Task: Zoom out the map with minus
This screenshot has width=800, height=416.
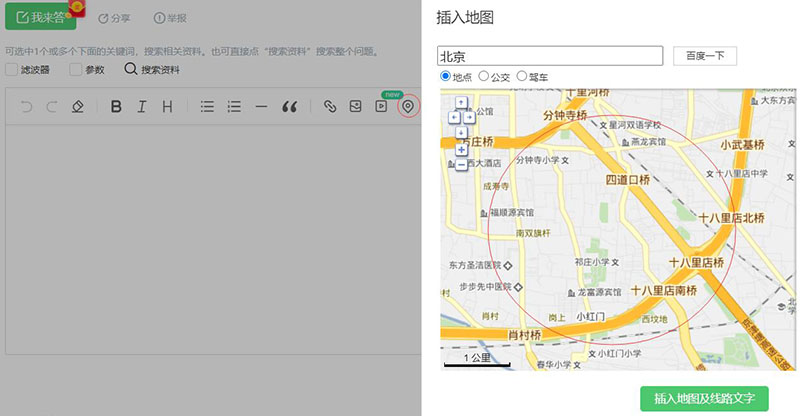Action: (461, 164)
